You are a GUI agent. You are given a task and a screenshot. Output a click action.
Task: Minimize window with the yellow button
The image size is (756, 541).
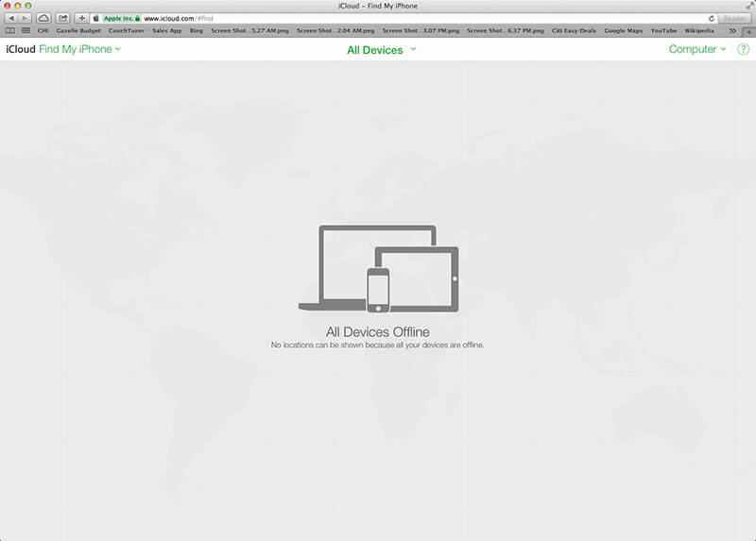[x=18, y=6]
